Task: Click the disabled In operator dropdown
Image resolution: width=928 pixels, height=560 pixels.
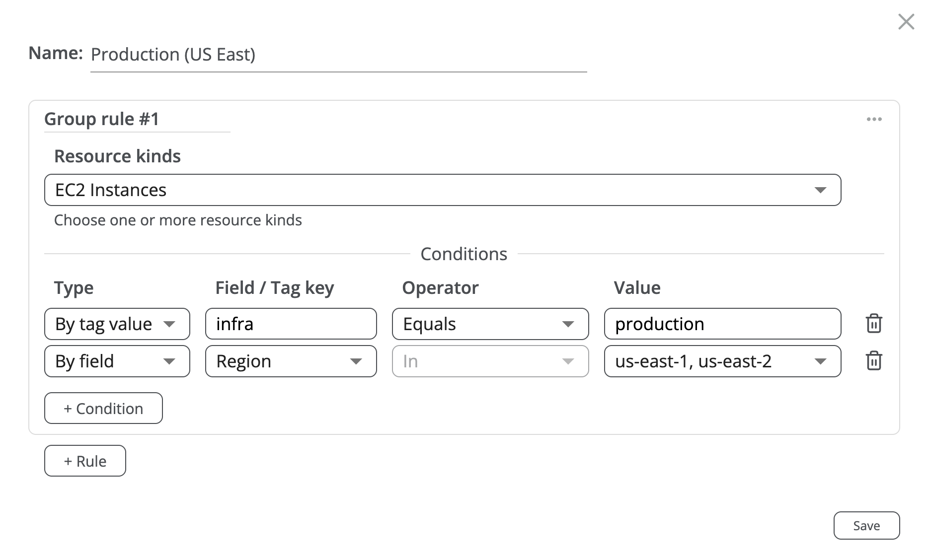Action: (x=490, y=361)
